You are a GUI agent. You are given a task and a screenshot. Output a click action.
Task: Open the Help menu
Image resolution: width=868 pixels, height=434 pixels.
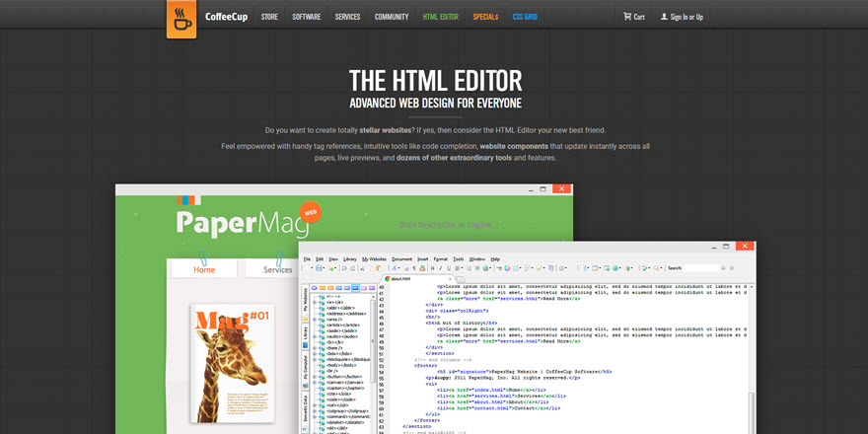click(495, 259)
